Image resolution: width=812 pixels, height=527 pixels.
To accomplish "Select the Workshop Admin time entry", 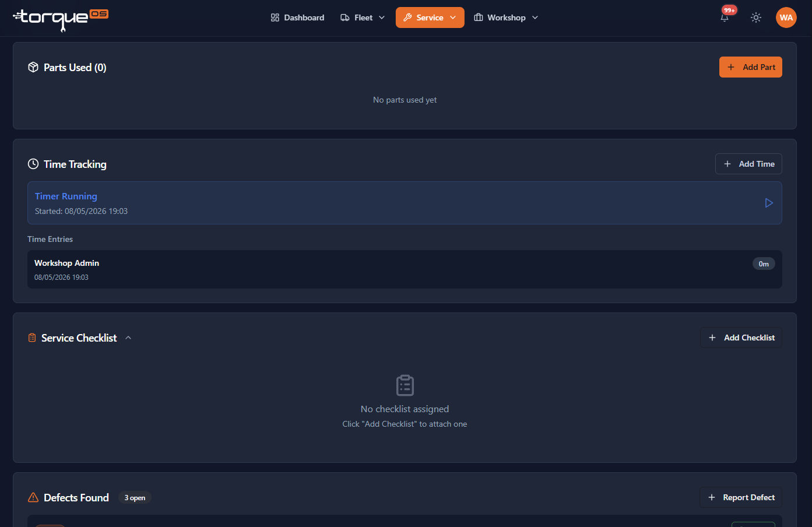I will point(405,269).
